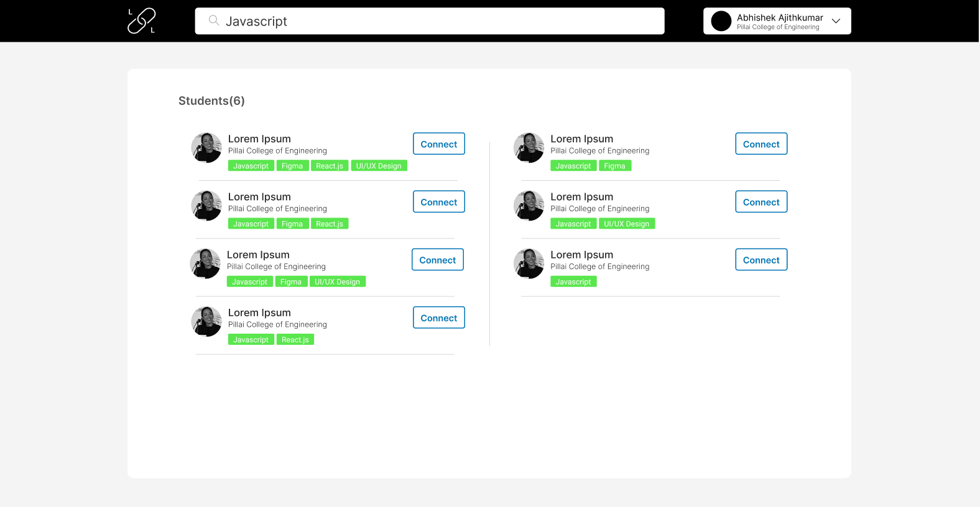The width and height of the screenshot is (980, 507).
Task: Select the React.js tag on the first student
Action: [x=330, y=166]
